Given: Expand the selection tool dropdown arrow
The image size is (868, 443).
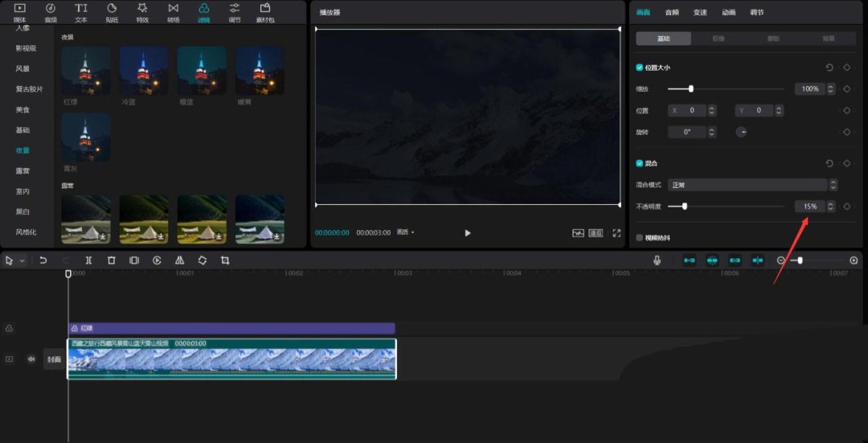Looking at the screenshot, I should (x=23, y=260).
